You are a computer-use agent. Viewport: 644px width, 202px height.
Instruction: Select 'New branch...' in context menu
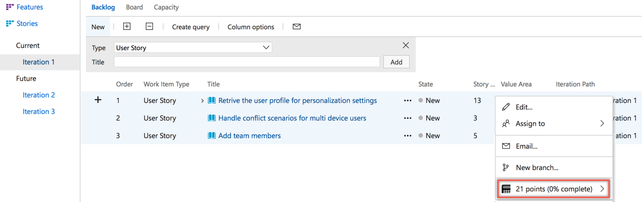[554, 168]
